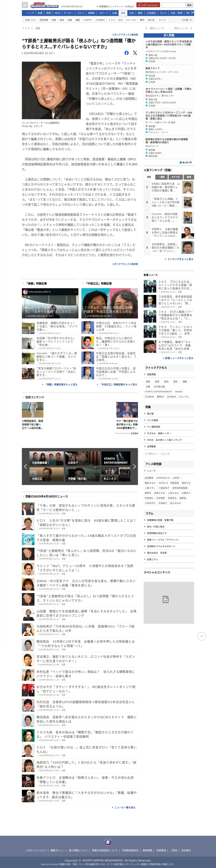Open the article's main photo of 土屋敏男
216x868 pixels.
pos(51,90)
